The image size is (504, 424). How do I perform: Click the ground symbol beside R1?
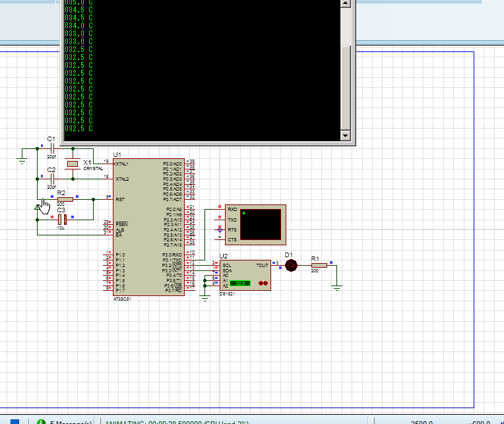point(336,287)
